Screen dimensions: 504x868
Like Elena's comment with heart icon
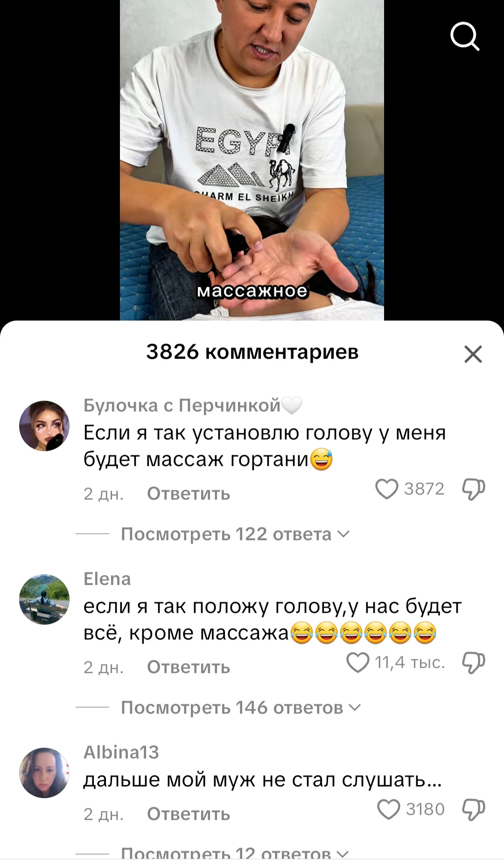(358, 663)
